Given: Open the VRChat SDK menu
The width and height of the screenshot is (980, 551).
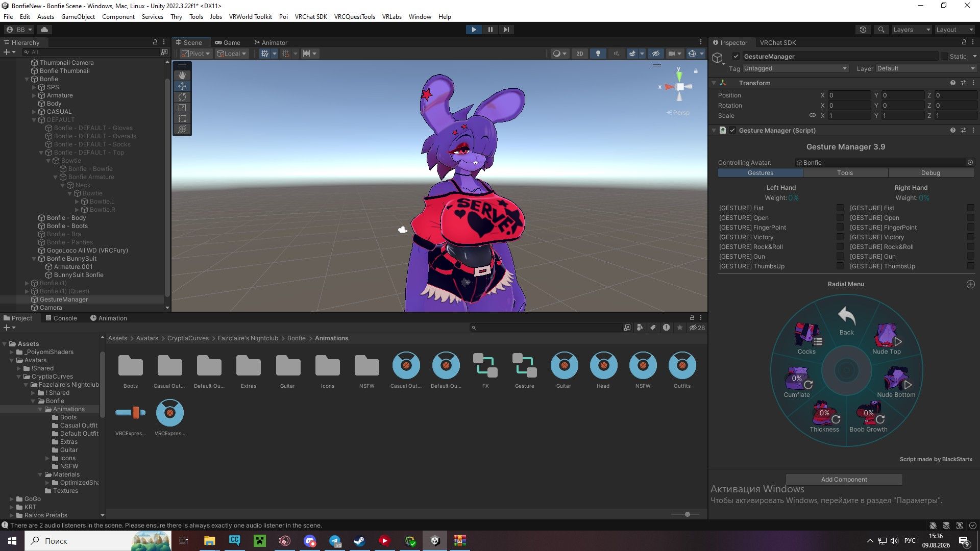Looking at the screenshot, I should click(x=311, y=17).
